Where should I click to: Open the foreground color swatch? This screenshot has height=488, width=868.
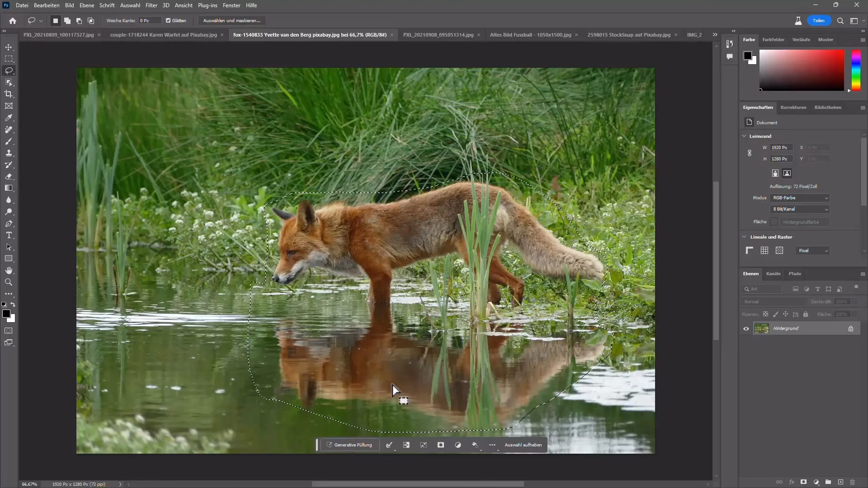pyautogui.click(x=6, y=314)
